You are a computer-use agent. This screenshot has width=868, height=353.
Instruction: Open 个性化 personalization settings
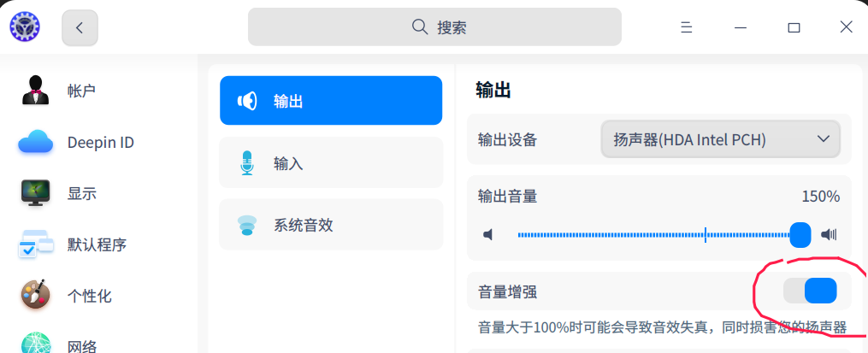click(x=89, y=297)
